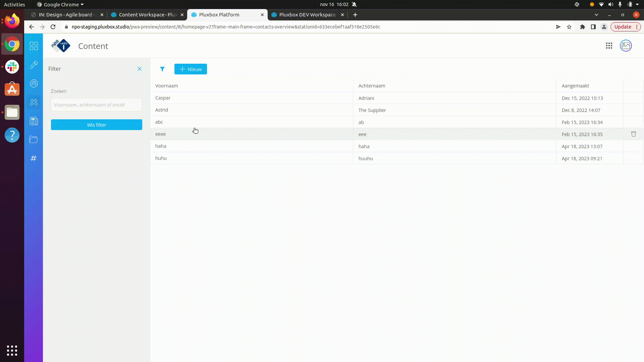This screenshot has height=362, width=644.
Task: Open the dashboard grid icon in sidebar
Action: pyautogui.click(x=34, y=46)
